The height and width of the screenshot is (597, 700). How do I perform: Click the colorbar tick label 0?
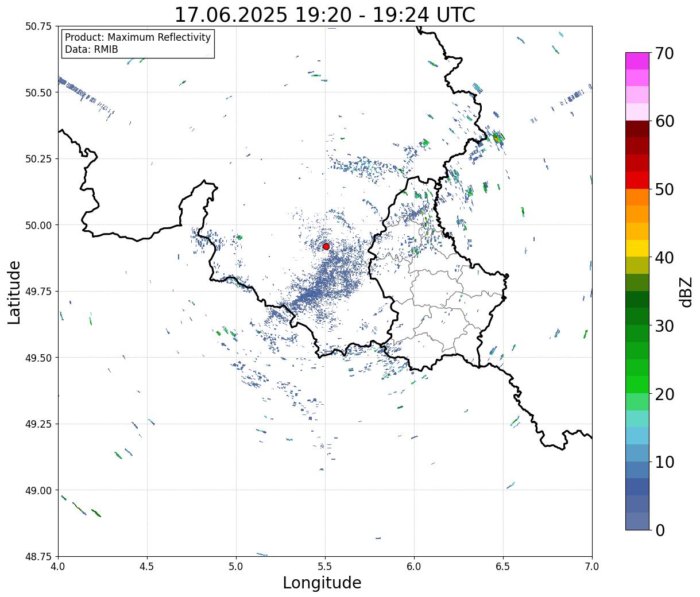(660, 530)
